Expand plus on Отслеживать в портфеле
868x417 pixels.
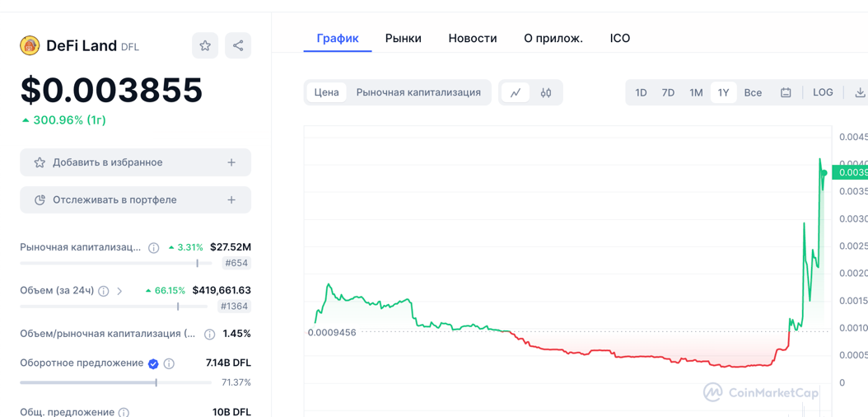click(x=231, y=200)
